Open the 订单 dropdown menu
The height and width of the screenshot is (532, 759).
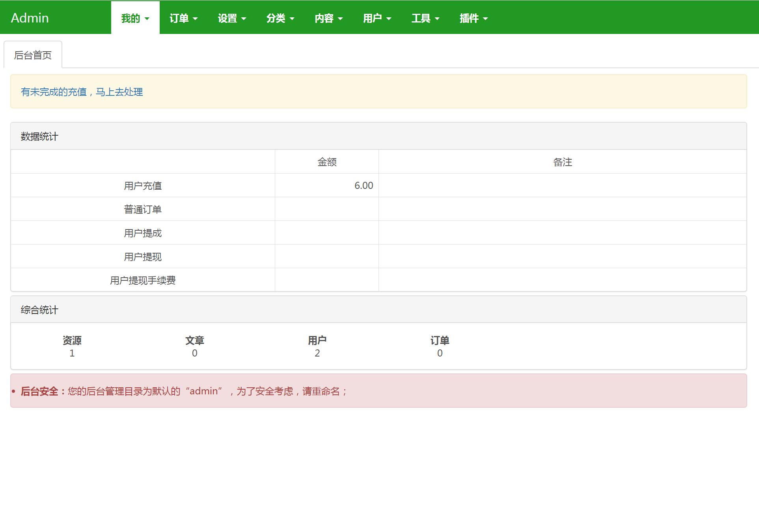pos(184,18)
